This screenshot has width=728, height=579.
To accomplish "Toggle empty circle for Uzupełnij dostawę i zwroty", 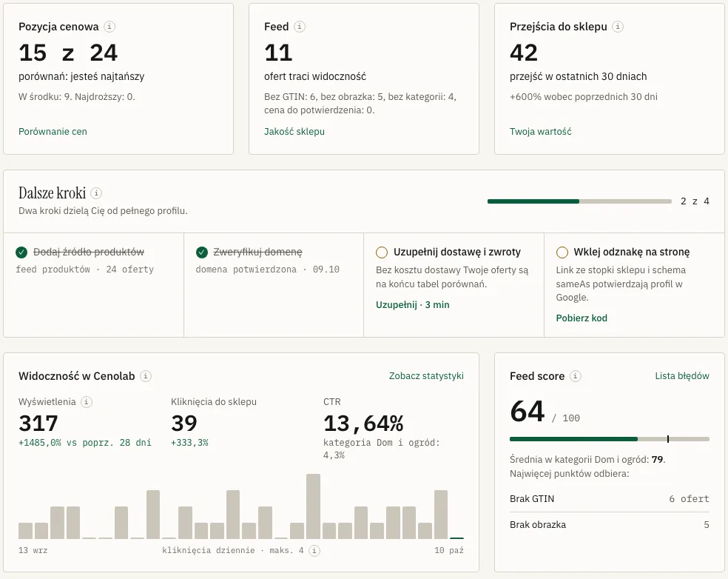I will pyautogui.click(x=382, y=252).
